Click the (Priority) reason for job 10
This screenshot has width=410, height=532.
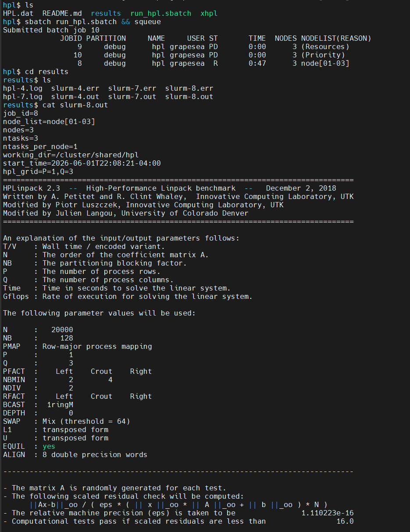pos(323,55)
